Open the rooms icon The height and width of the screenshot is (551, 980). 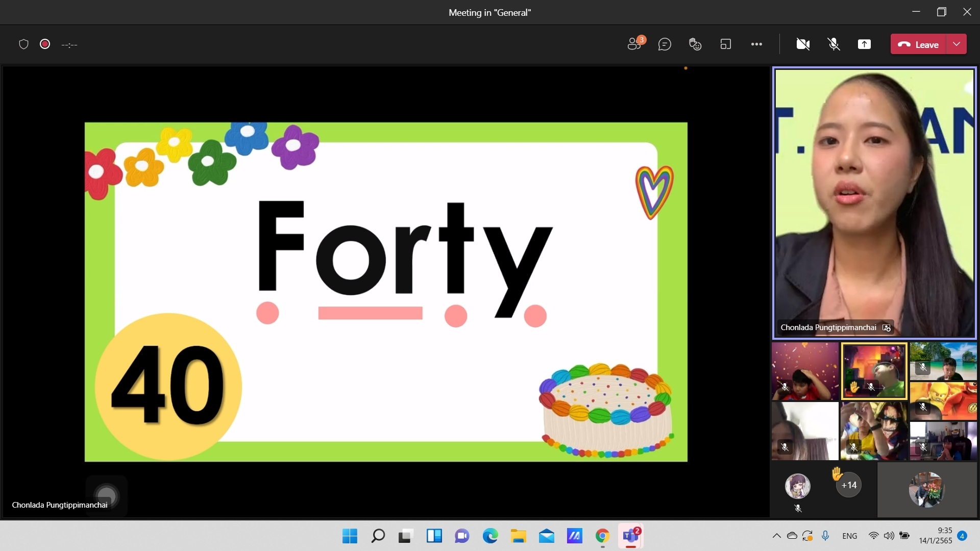725,44
